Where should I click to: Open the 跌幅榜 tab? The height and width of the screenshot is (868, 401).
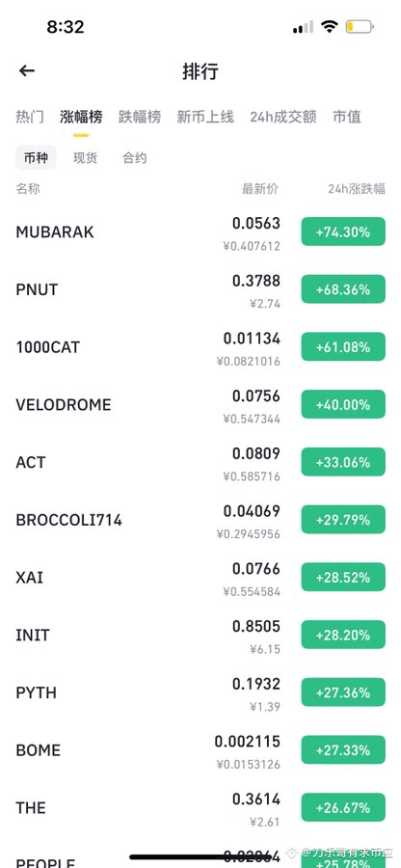(140, 117)
